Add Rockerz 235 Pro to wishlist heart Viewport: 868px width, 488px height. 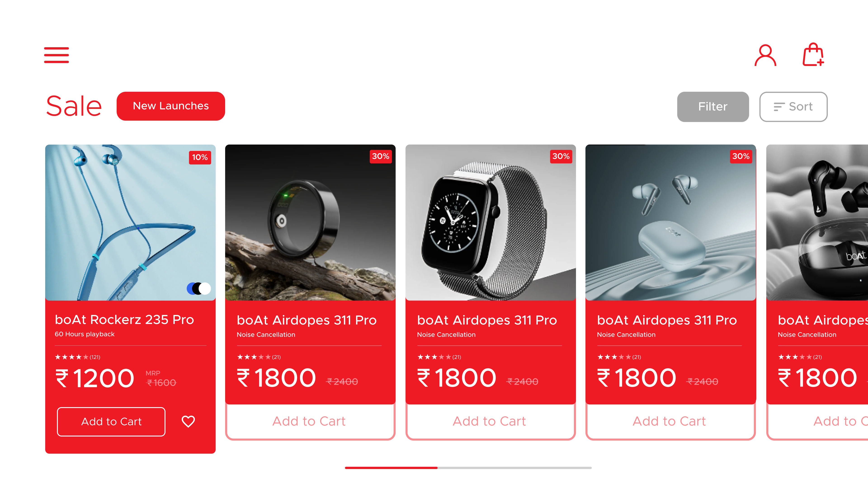pos(188,421)
